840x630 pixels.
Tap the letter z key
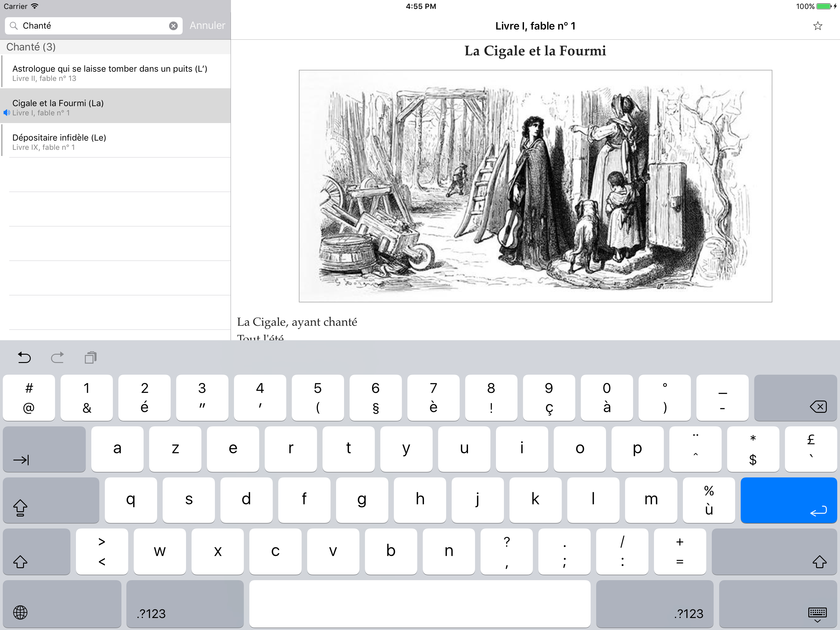(175, 449)
